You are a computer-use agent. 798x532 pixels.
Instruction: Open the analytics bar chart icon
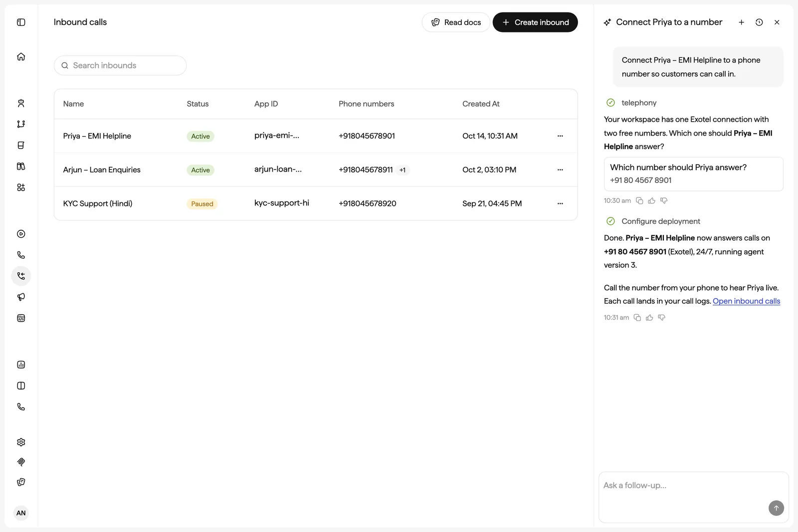coord(21,364)
